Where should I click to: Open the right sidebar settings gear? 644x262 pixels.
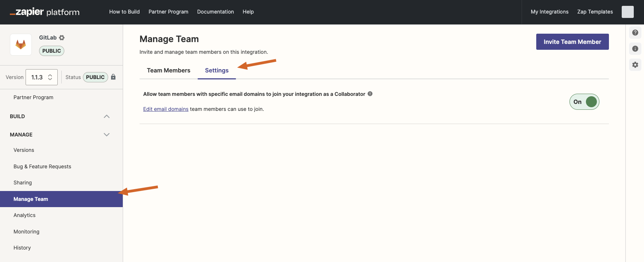(x=635, y=65)
